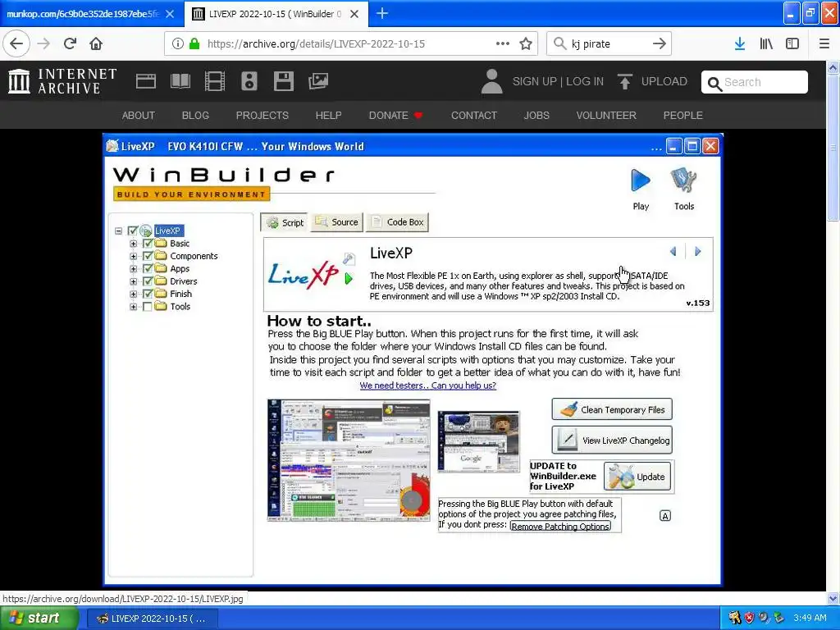
Task: Go to previous script left arrow
Action: tap(673, 251)
